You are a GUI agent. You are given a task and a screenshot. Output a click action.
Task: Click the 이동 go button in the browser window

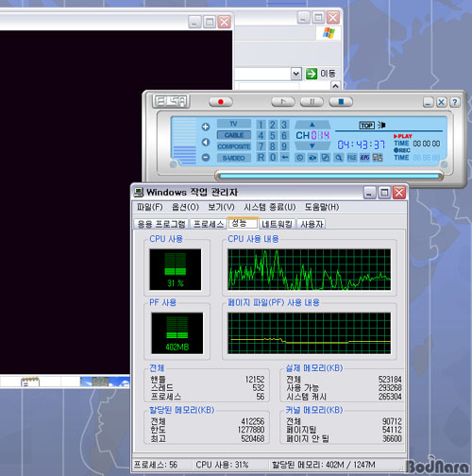(x=321, y=74)
